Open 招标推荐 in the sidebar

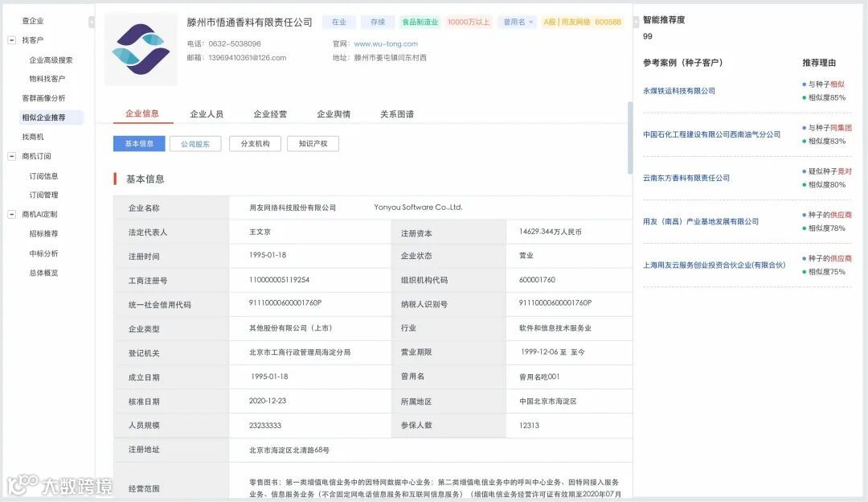43,234
